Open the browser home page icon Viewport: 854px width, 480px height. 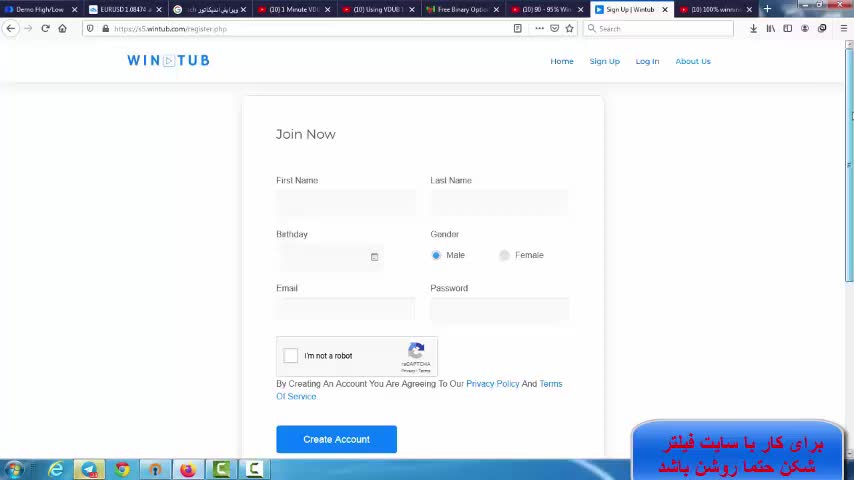pyautogui.click(x=63, y=28)
